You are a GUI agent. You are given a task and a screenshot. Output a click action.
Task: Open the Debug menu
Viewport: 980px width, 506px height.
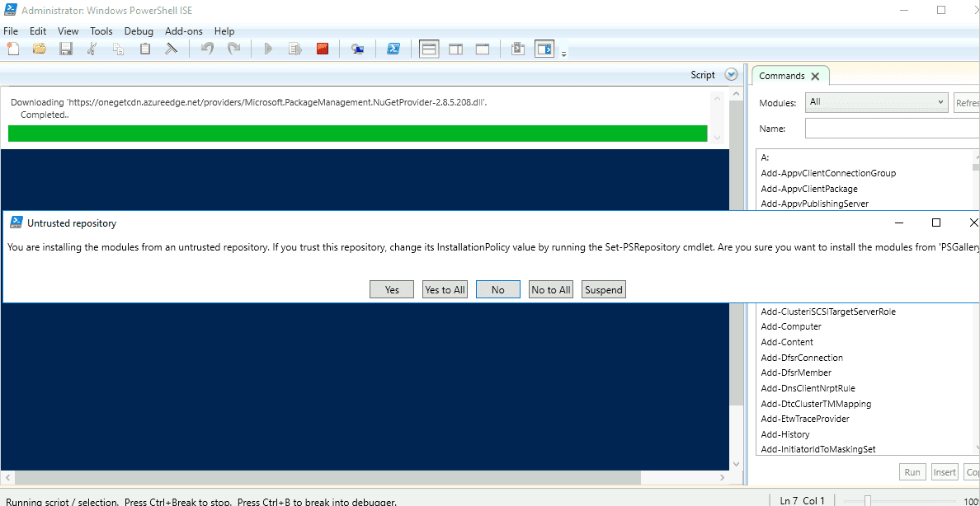tap(139, 31)
